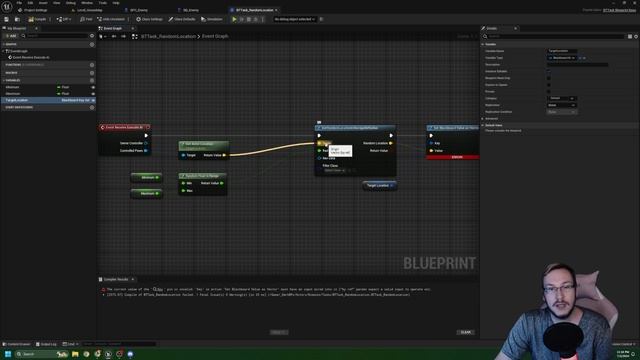The height and width of the screenshot is (360, 640).
Task: Navigate forward in graph history
Action: 123,36
